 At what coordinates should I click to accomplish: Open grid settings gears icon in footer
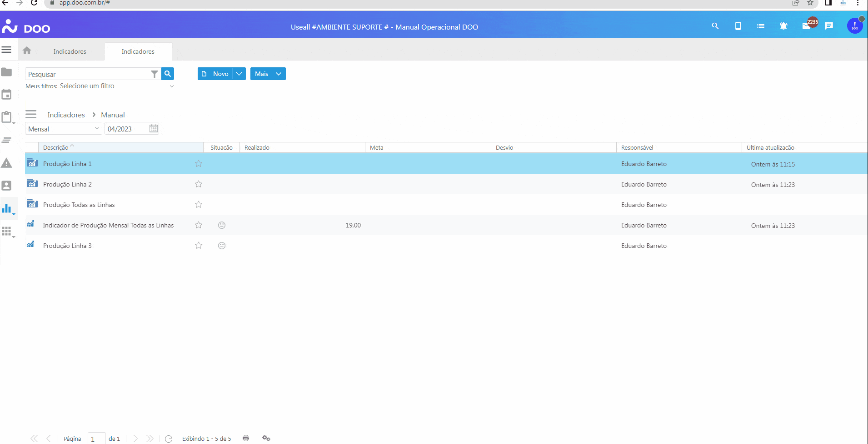coord(266,438)
